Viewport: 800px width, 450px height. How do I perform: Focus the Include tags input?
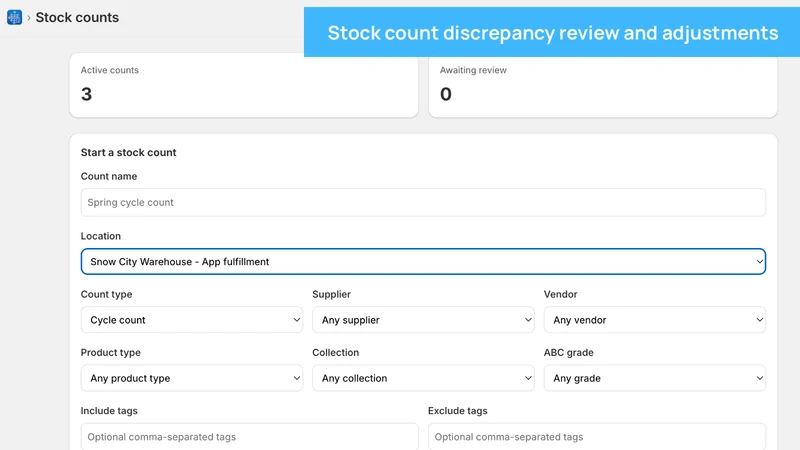coord(249,437)
